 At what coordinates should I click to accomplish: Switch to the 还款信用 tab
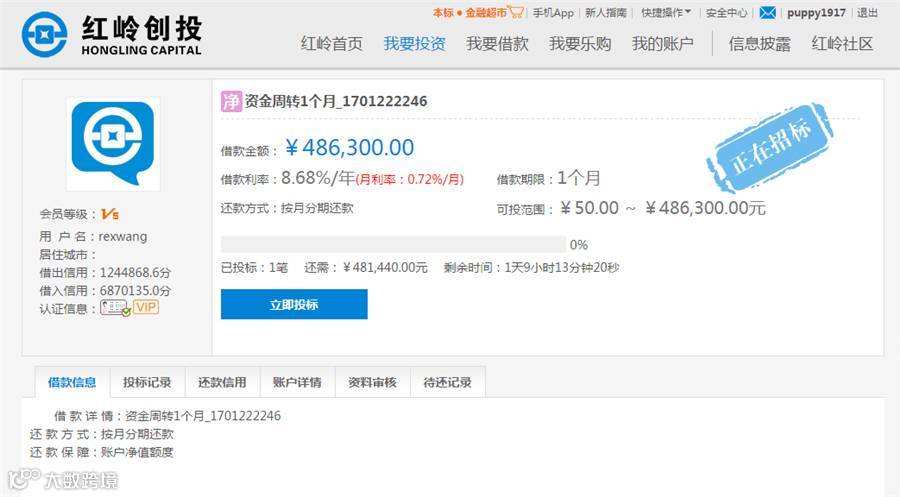(x=222, y=382)
